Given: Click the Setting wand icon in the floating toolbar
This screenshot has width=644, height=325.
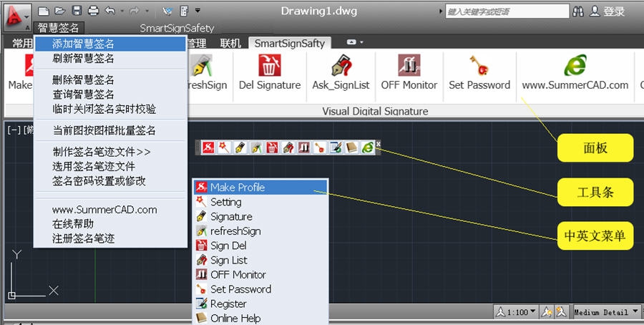Looking at the screenshot, I should point(224,147).
